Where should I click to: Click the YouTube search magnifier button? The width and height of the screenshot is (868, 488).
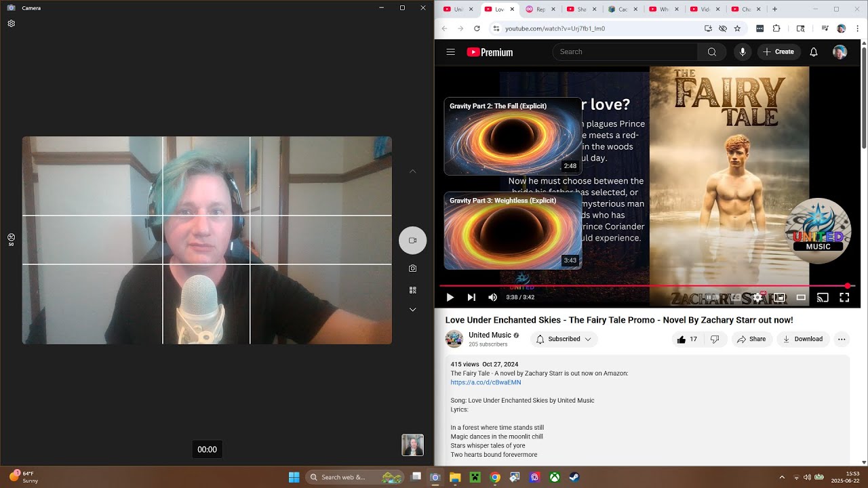tap(711, 52)
